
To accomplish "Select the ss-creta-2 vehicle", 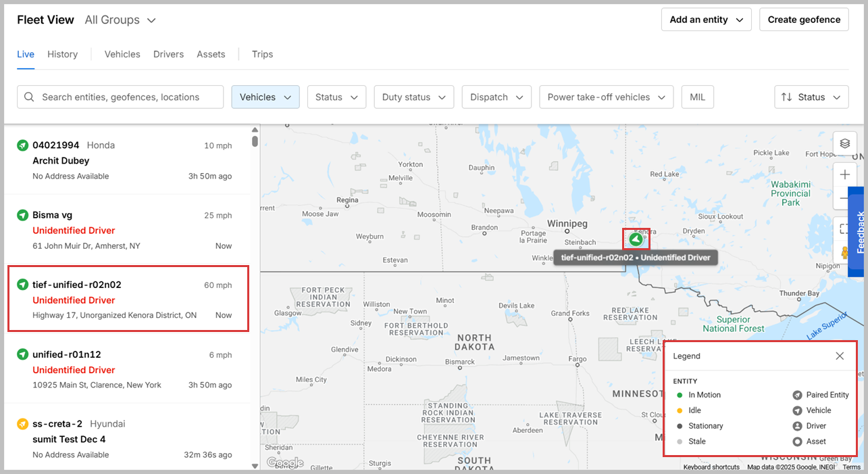I will point(128,438).
